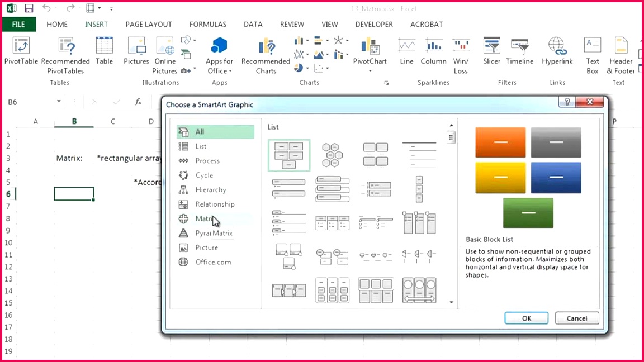Select the Matrix SmartArt category
This screenshot has height=362, width=644.
215,219
